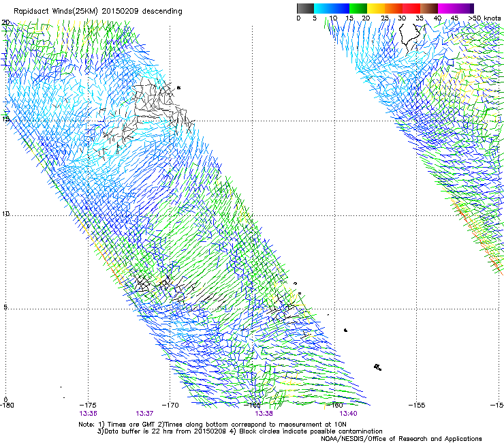This screenshot has width=504, height=443.
Task: Click the '-175' longitude label
Action: click(88, 406)
